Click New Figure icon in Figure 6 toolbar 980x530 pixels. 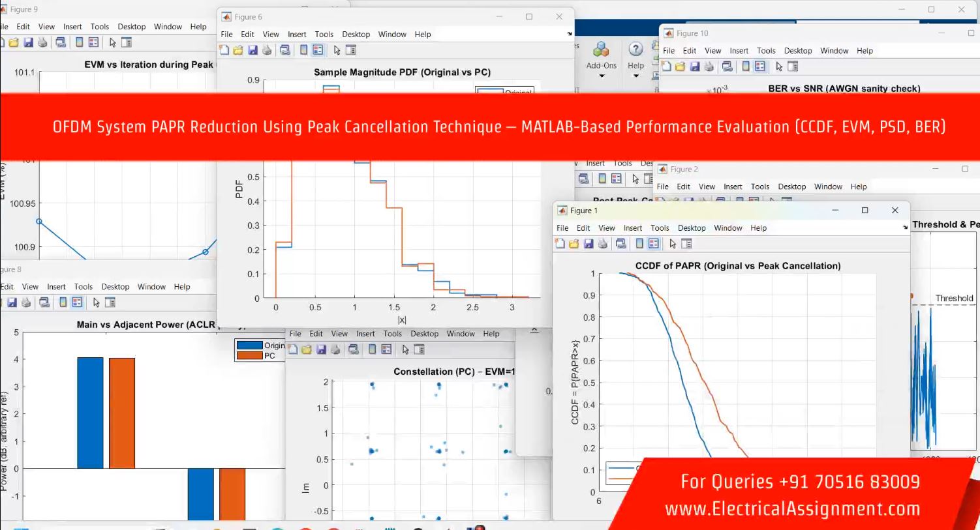coord(224,50)
